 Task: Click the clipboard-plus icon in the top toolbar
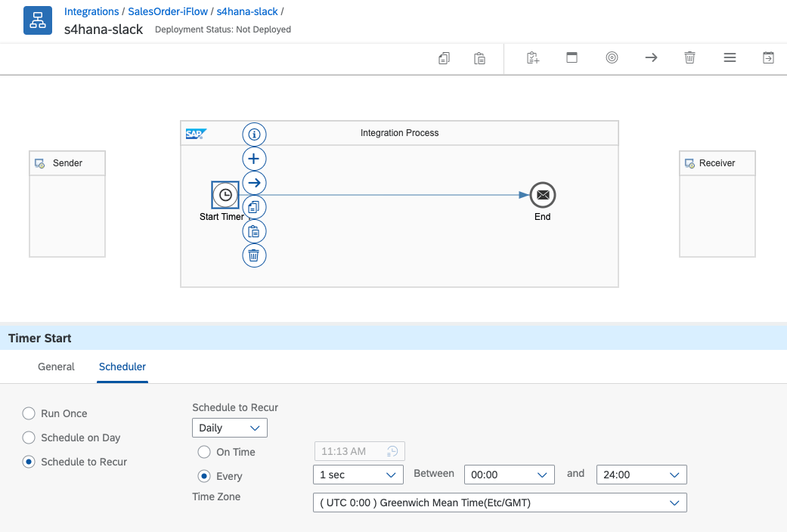533,57
